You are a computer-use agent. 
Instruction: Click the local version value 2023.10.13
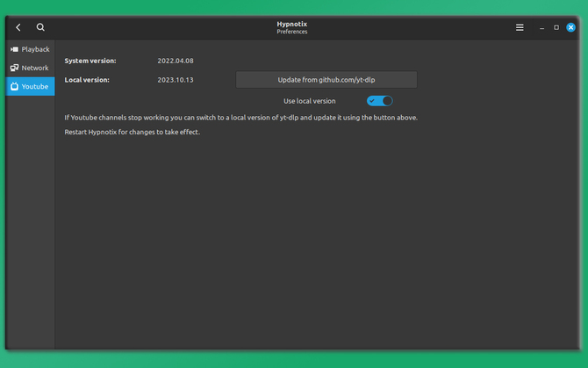click(176, 80)
